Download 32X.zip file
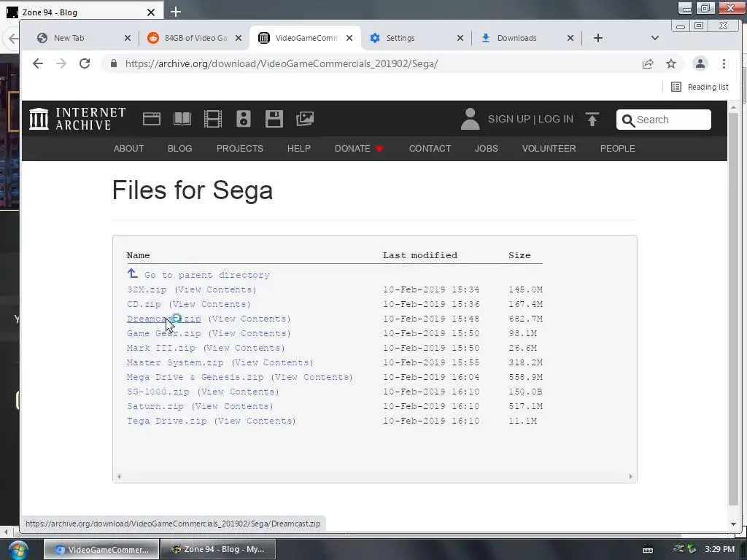This screenshot has width=747, height=560. 147,289
